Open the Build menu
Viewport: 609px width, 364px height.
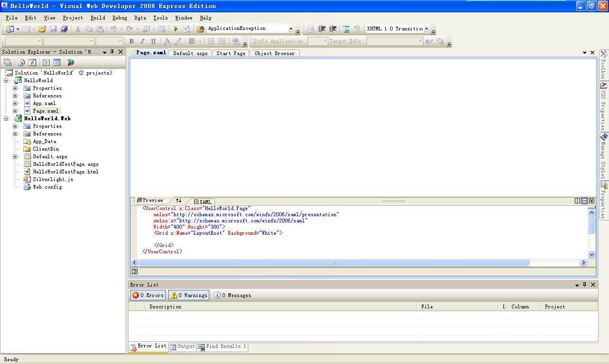pyautogui.click(x=98, y=18)
